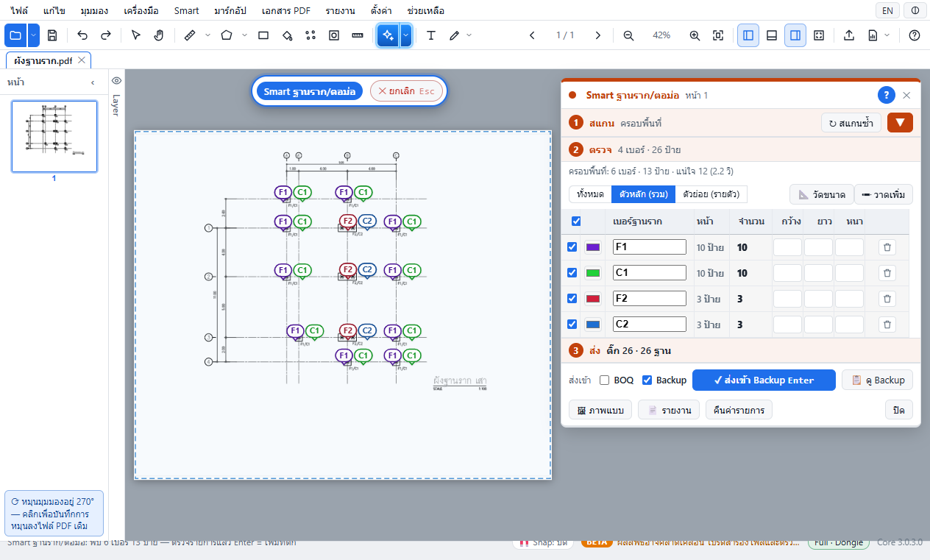Activate the hand pan tool
The height and width of the screenshot is (560, 930).
159,35
